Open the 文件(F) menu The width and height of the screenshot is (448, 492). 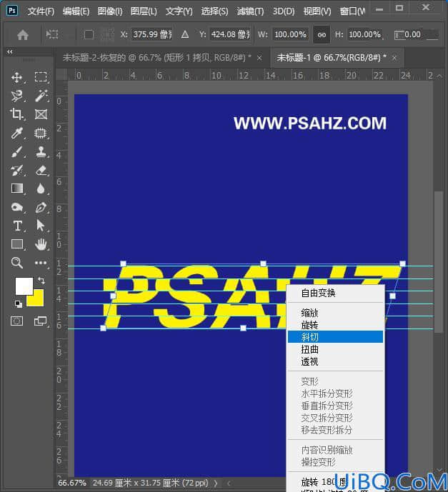(41, 11)
